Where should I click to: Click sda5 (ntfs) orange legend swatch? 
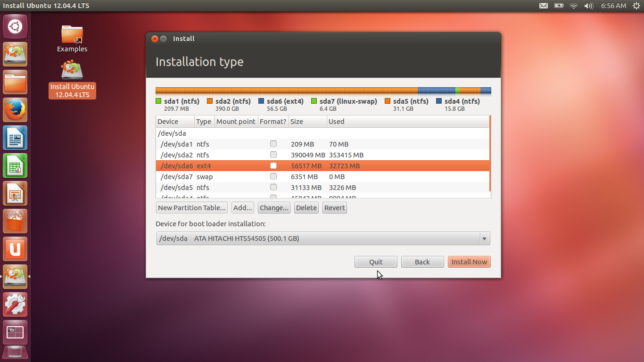388,101
